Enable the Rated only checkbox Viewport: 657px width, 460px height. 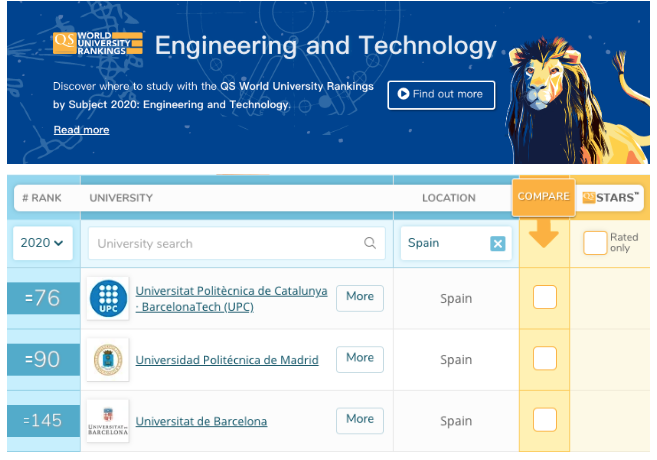click(595, 243)
